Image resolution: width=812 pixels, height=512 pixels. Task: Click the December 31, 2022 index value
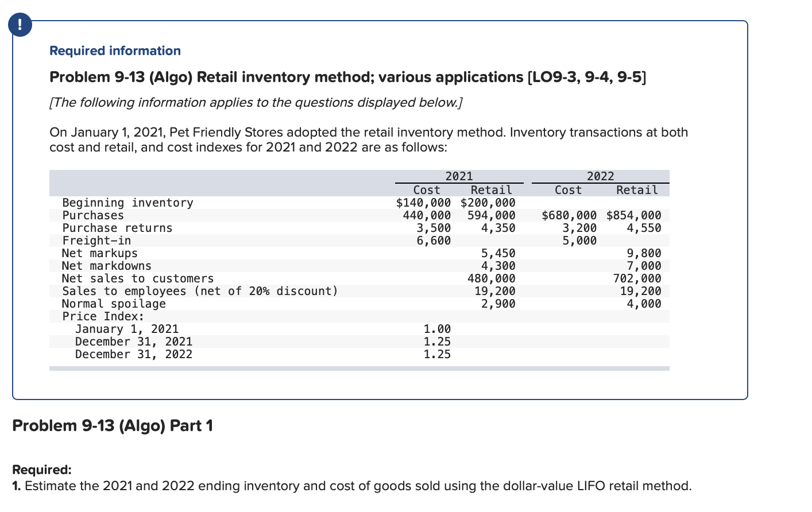click(438, 354)
